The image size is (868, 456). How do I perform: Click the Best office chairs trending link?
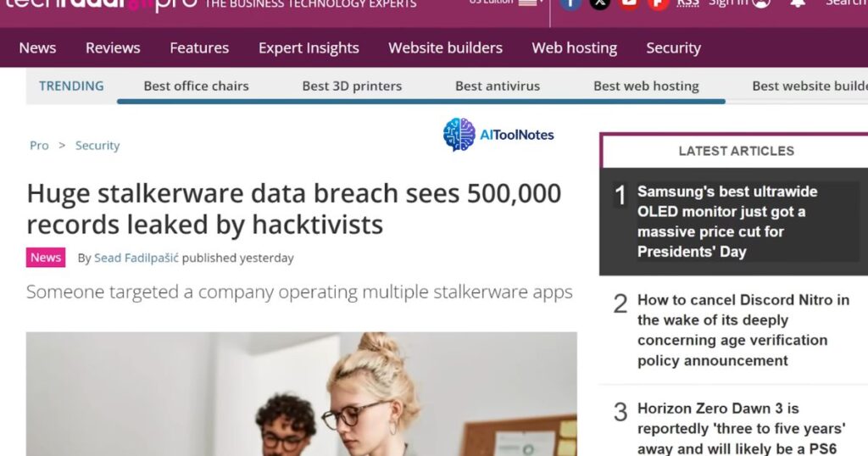[197, 86]
